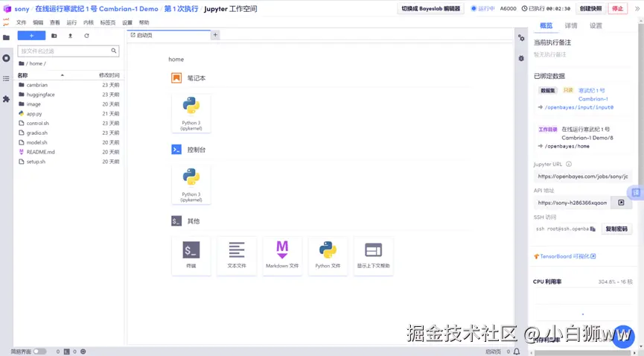This screenshot has width=644, height=356.
Task: Click the /openbayes/input/input0 path link
Action: click(x=579, y=107)
